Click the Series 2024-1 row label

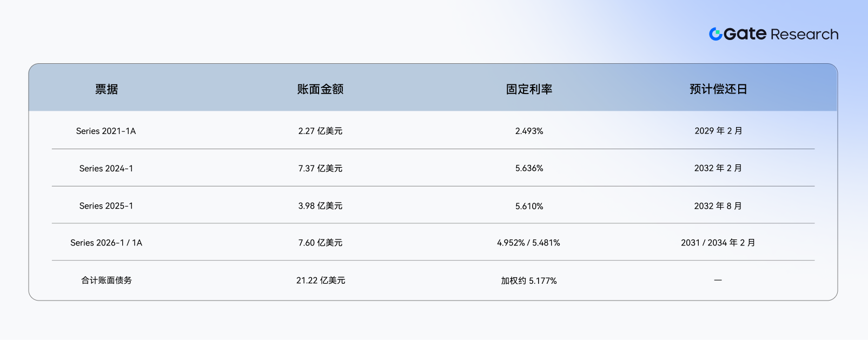click(106, 169)
